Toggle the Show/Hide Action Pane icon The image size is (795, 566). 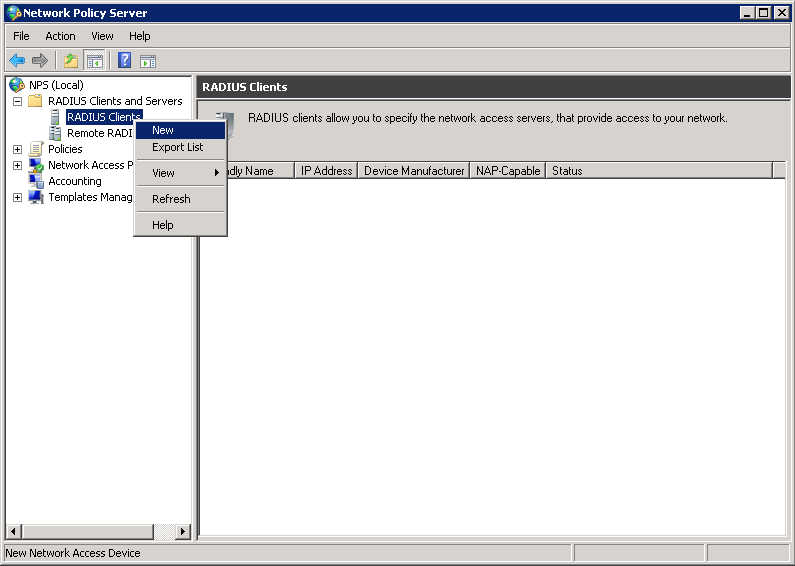click(148, 61)
